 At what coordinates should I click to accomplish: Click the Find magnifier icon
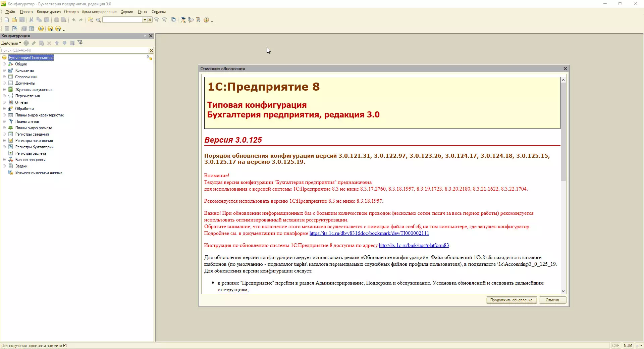pos(98,20)
